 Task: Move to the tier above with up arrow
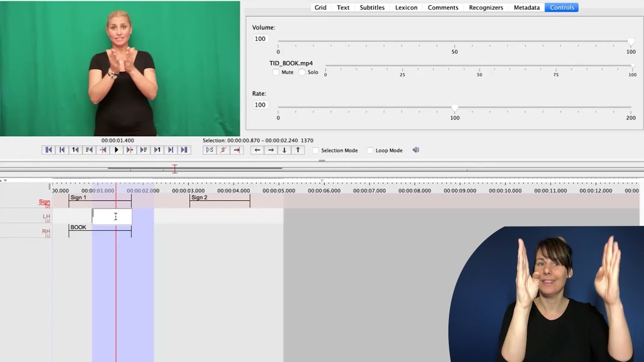(x=298, y=150)
